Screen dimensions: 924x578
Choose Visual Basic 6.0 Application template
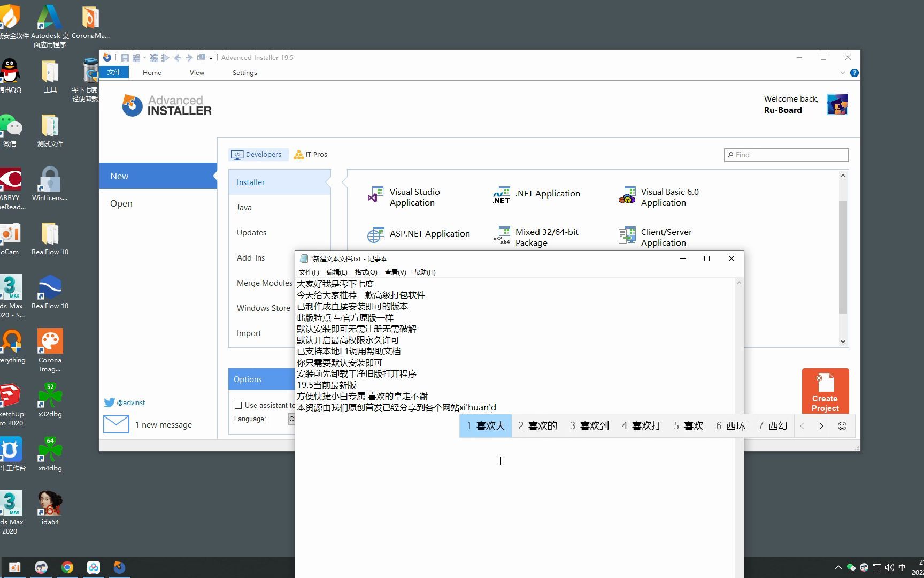659,197
